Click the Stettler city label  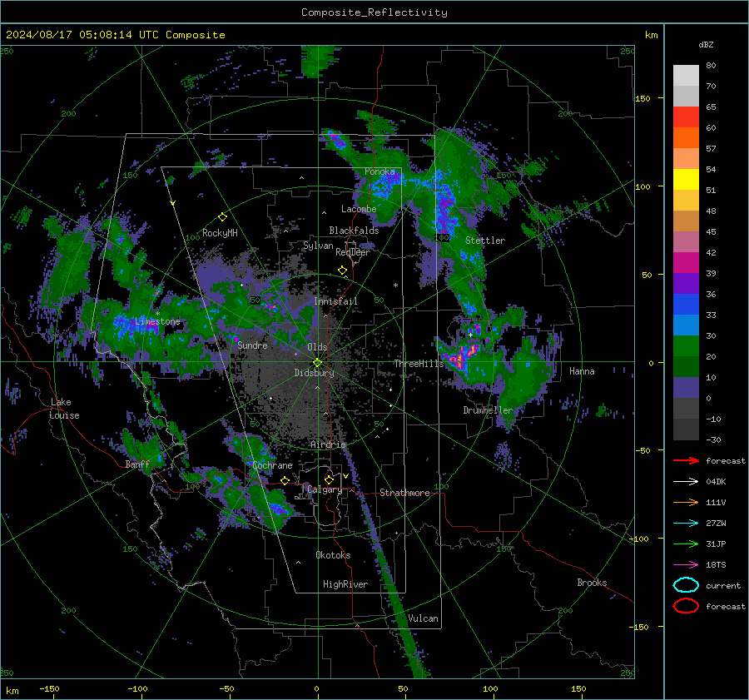485,241
